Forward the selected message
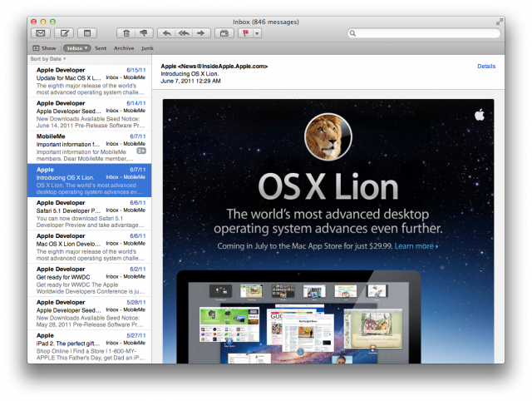532x401 pixels. tap(201, 33)
